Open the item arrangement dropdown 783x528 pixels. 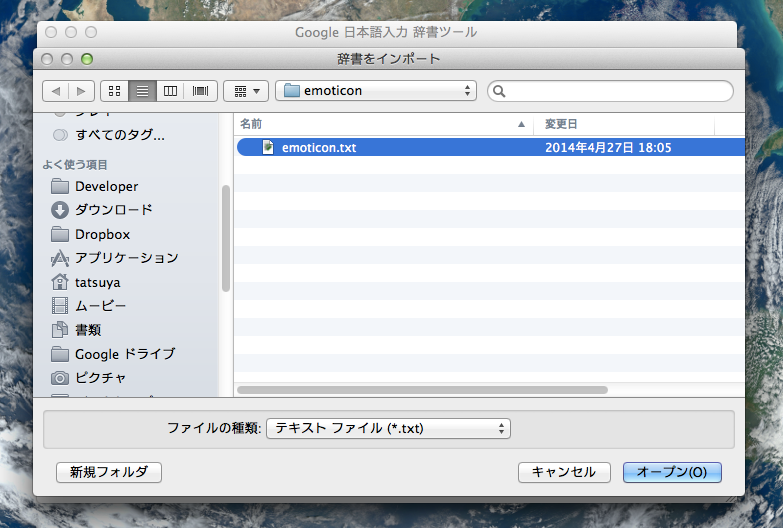point(246,91)
